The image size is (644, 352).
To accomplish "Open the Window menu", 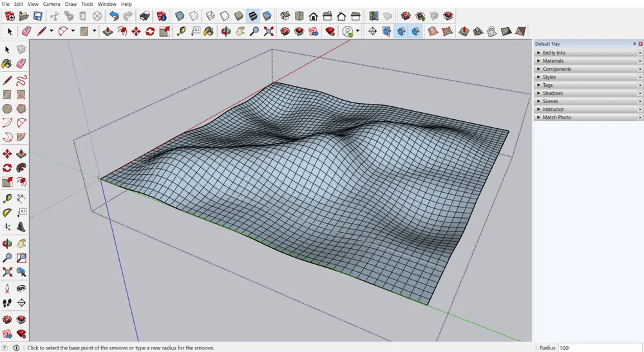I will click(107, 4).
